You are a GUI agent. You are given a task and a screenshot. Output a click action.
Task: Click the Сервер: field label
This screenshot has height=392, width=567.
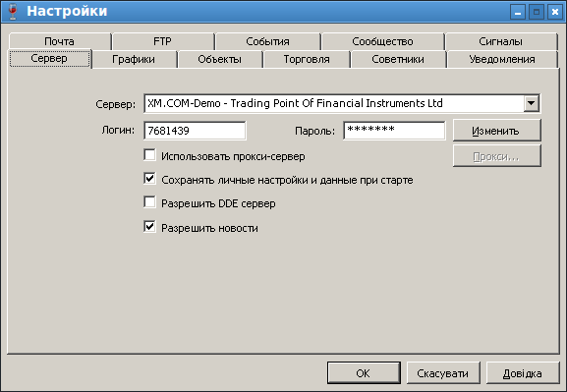point(116,104)
